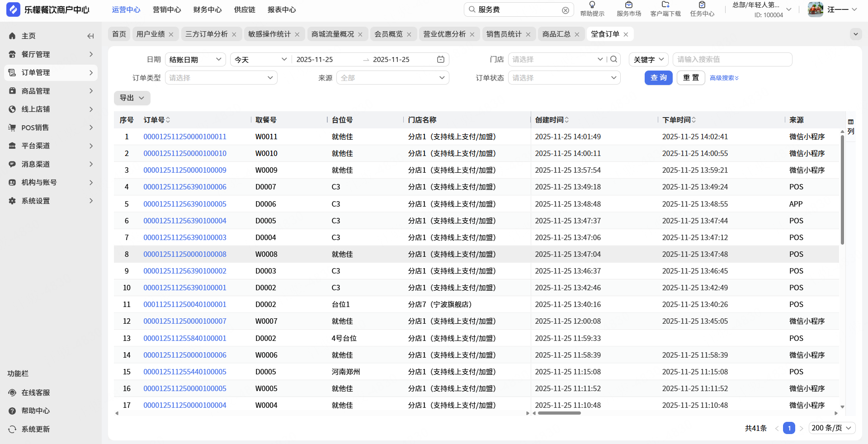Click the help tips lightbulb icon
The image size is (868, 444).
[592, 5]
